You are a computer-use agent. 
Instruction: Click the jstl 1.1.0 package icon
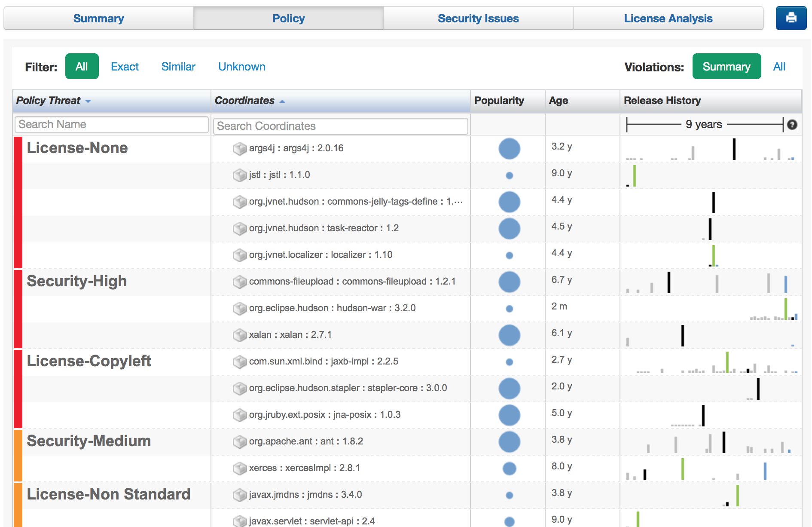click(239, 175)
